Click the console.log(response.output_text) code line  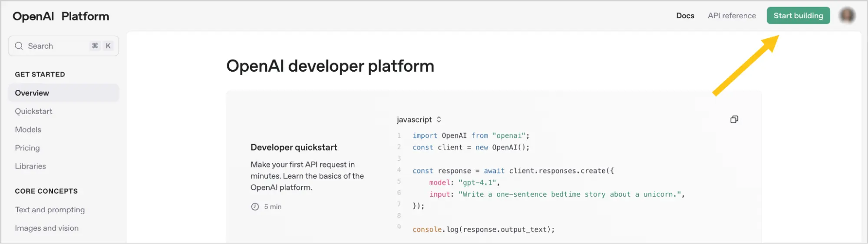pyautogui.click(x=483, y=229)
